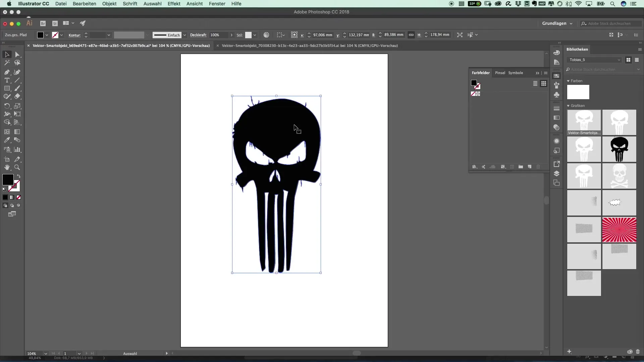Viewport: 644px width, 362px height.
Task: Open the stroke color dropdown in control bar
Action: [x=61, y=35]
